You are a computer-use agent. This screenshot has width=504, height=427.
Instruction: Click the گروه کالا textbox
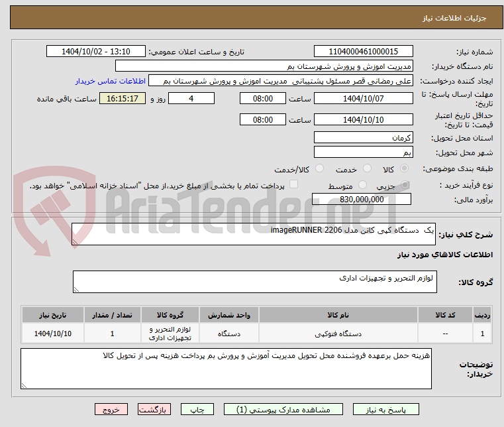point(254,282)
